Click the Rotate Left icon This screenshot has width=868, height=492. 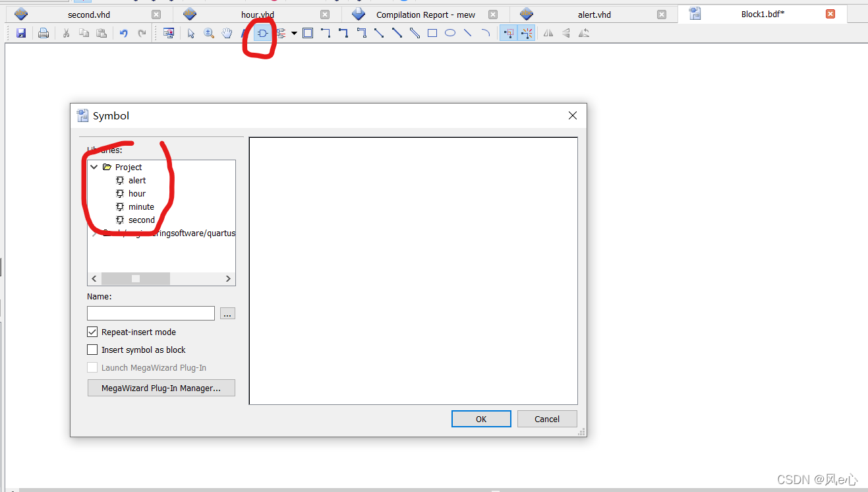(584, 33)
